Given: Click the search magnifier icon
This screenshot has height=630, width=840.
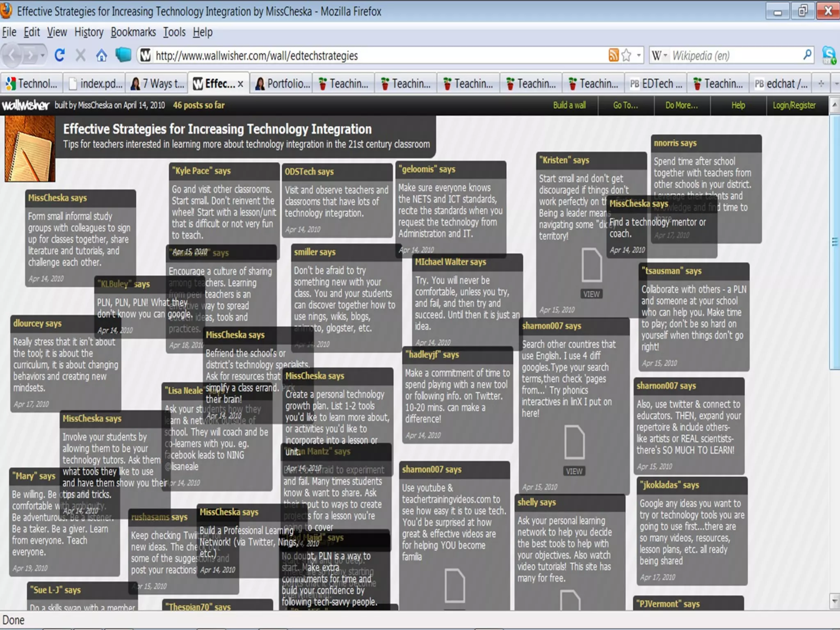Looking at the screenshot, I should coord(807,55).
